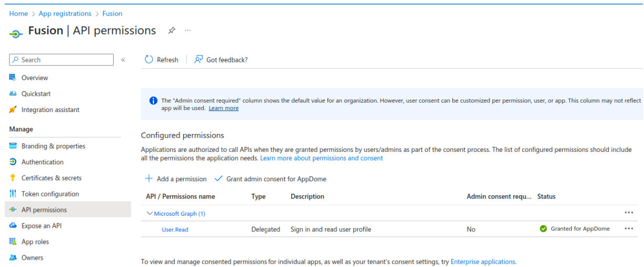Select Token configuration in the sidebar
644x267 pixels.
[50, 194]
